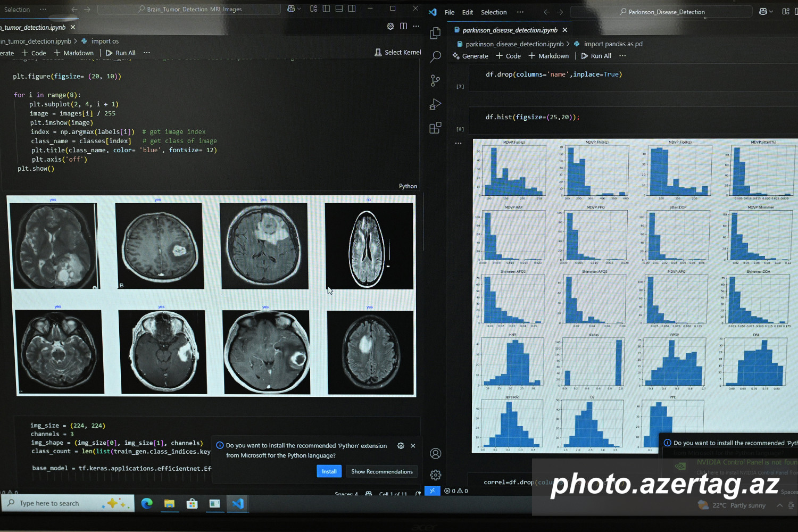This screenshot has height=532, width=798.
Task: Go forward in the Parkinson window title bar
Action: [560, 12]
